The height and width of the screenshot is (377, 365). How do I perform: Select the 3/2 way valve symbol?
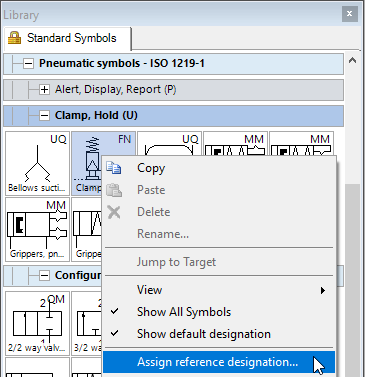87,323
